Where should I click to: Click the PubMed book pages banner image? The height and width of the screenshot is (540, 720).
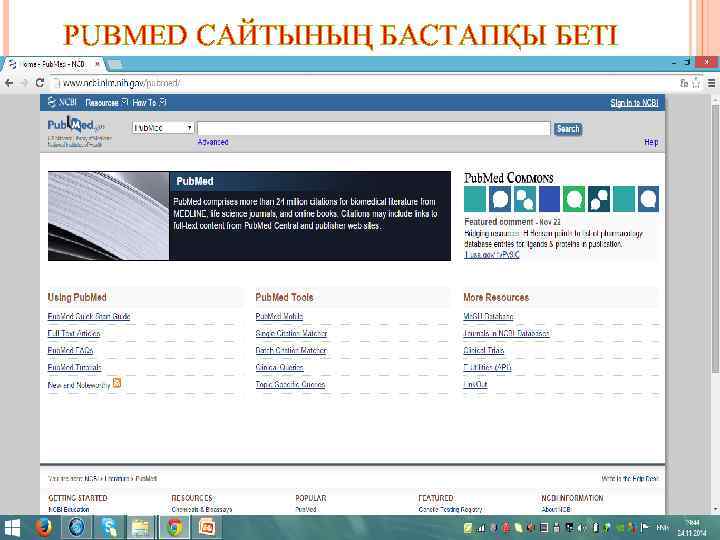point(108,216)
